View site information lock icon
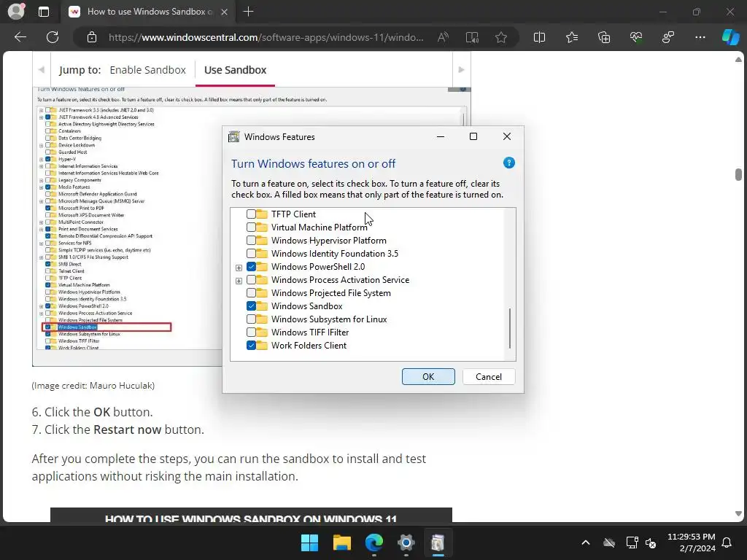This screenshot has width=747, height=560. point(92,37)
